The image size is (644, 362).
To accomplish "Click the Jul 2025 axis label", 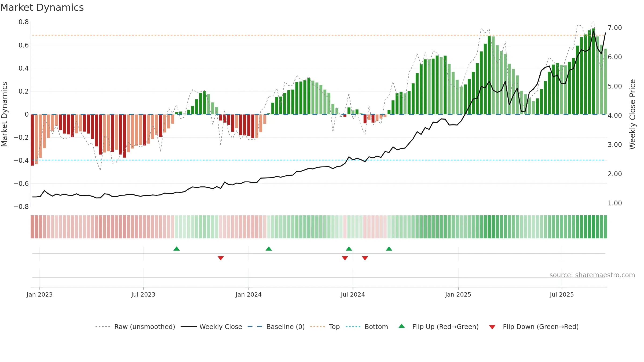I will (562, 294).
